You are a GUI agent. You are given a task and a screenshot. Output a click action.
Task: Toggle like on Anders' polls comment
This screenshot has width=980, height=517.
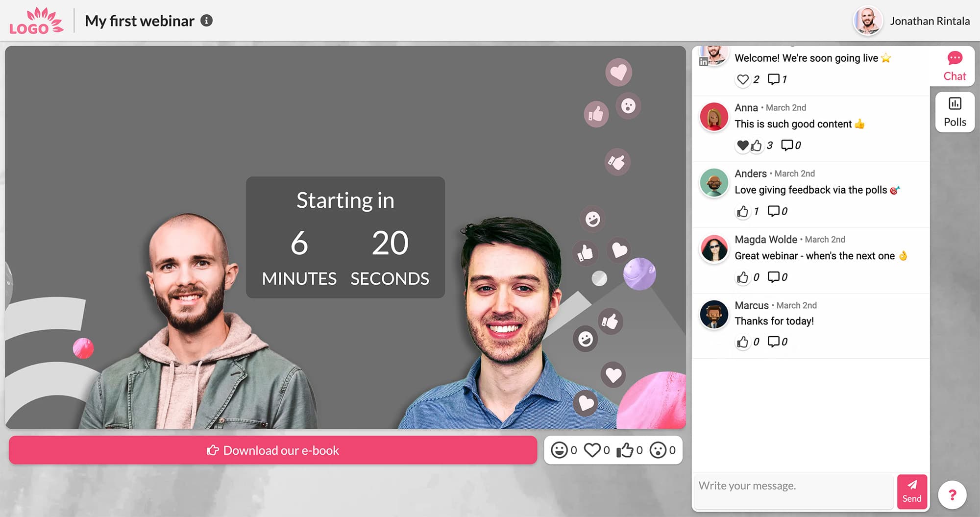743,211
